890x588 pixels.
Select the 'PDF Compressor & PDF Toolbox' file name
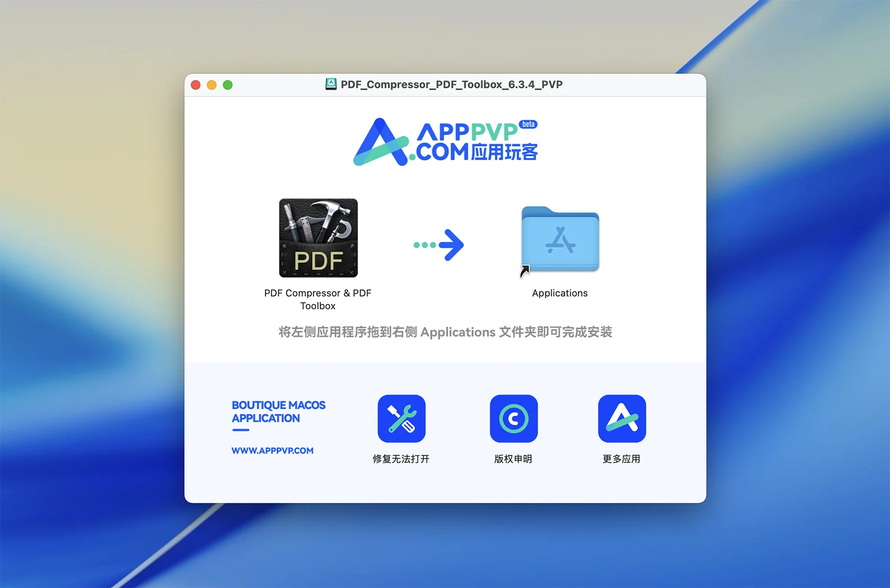(318, 299)
